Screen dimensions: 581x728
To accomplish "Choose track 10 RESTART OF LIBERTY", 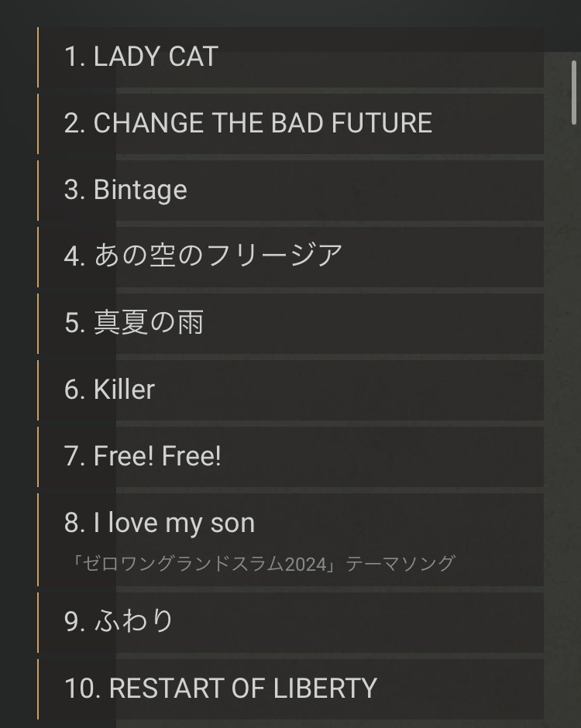I will [x=221, y=688].
